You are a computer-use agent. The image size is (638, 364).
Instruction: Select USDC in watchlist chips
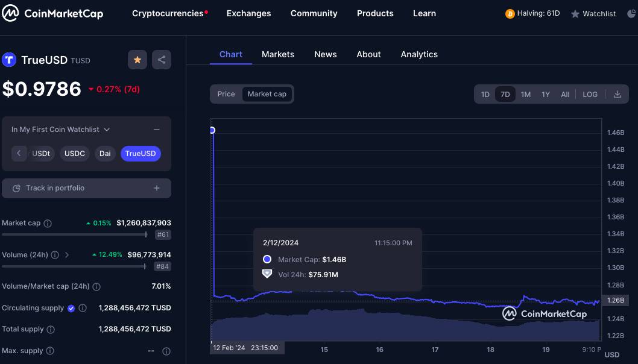75,154
